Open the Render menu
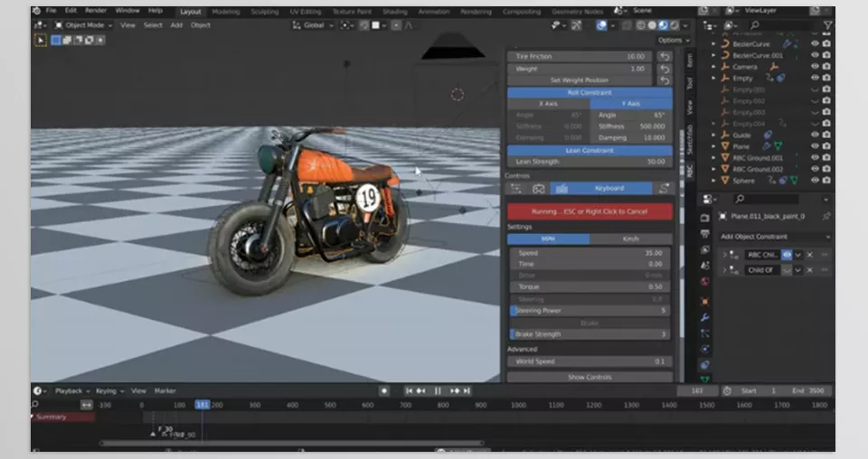The width and height of the screenshot is (868, 459). 95,11
